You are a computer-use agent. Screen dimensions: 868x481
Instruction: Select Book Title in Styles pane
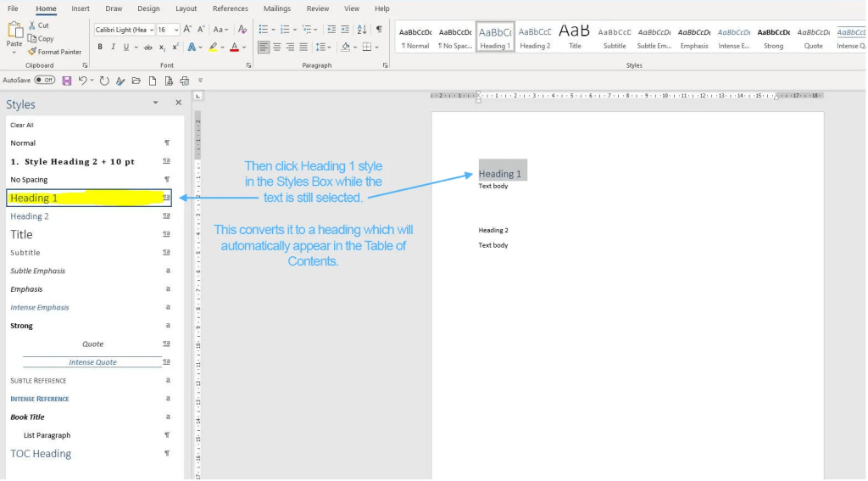(x=89, y=417)
